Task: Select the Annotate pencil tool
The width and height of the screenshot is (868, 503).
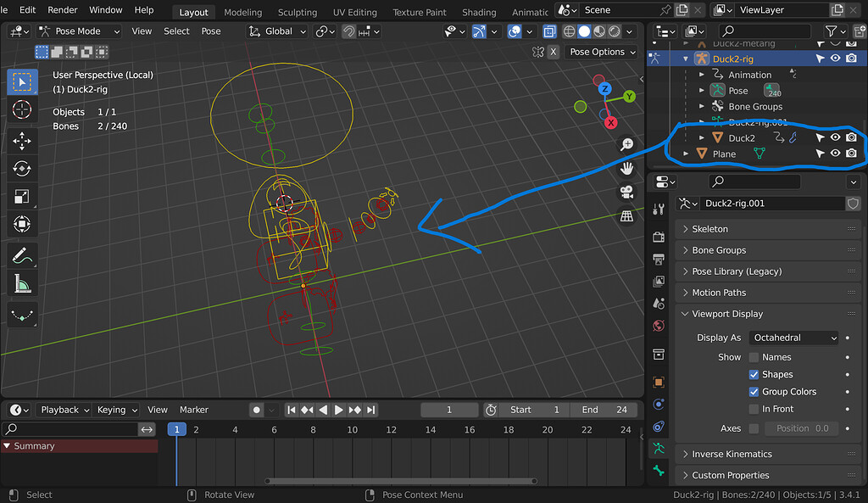Action: click(x=22, y=254)
